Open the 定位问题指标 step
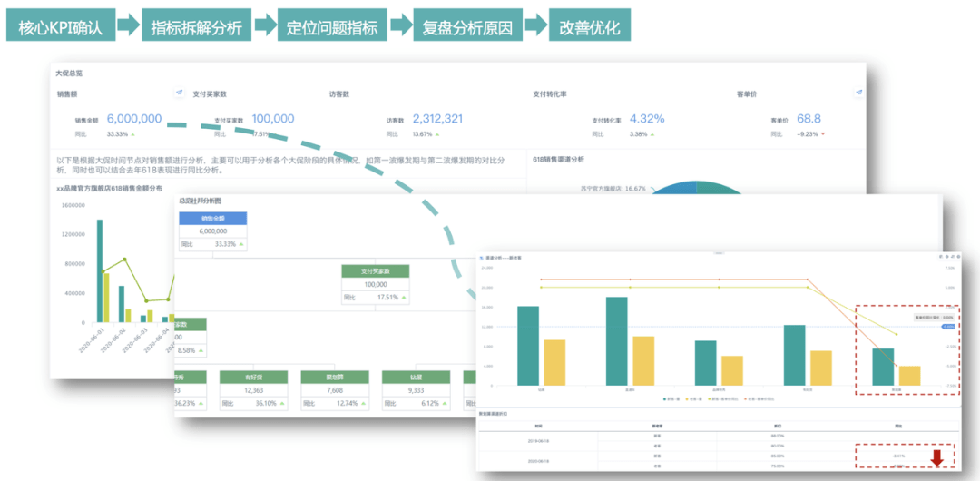Screen dimensions: 980x481 tap(332, 27)
